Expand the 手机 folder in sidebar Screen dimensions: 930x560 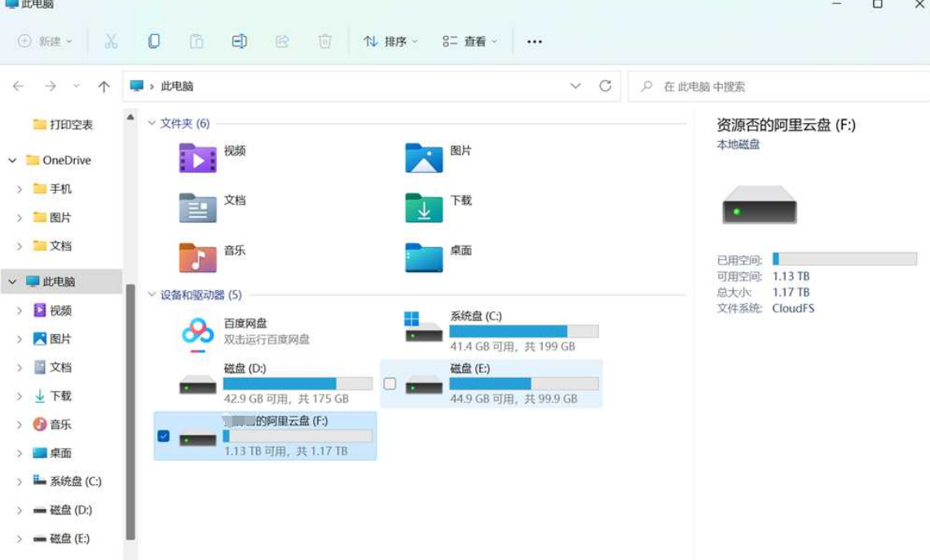[x=19, y=189]
